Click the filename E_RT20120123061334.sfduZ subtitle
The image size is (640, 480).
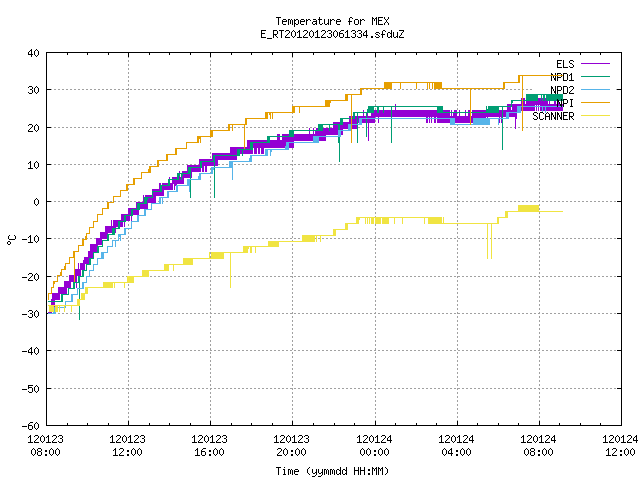tap(332, 34)
